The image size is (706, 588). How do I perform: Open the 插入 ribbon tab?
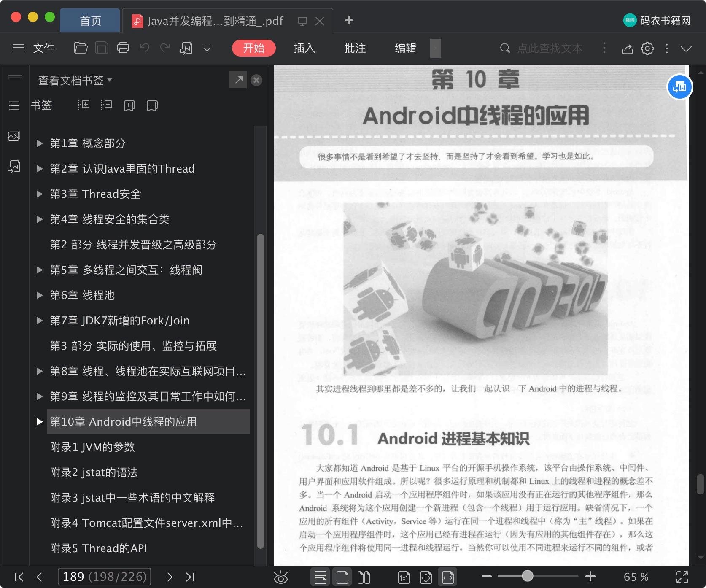(x=304, y=48)
